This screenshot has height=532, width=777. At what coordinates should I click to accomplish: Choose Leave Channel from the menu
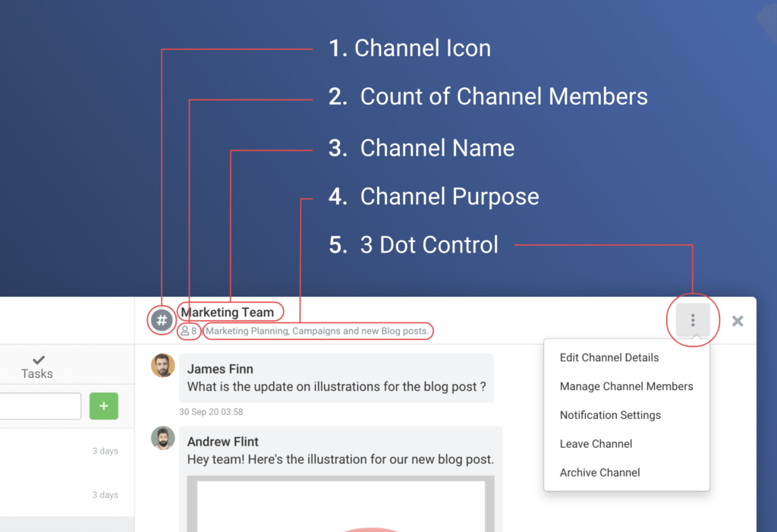[596, 444]
